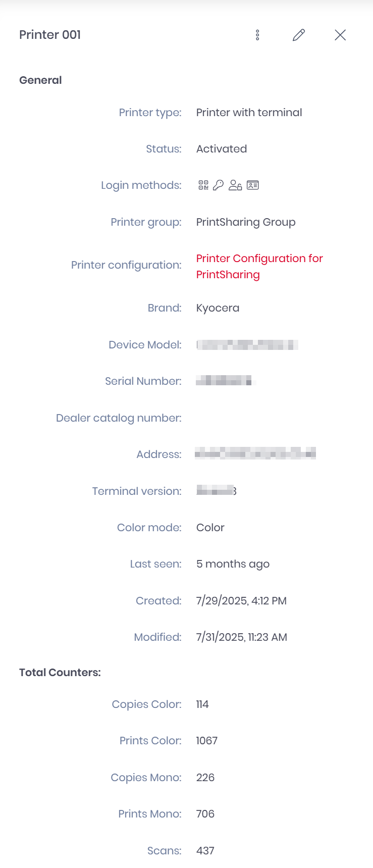Select the Serial Number value
Screen dimensions: 373x868
coord(225,381)
